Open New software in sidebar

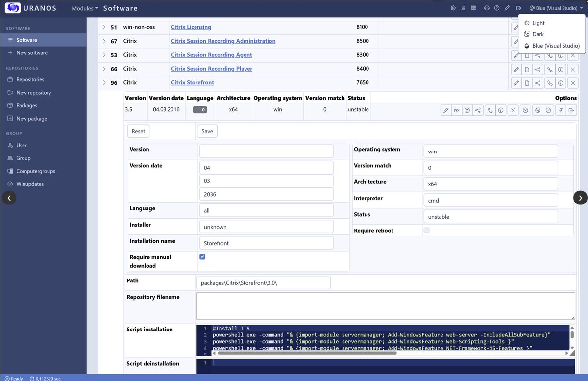tap(43, 53)
